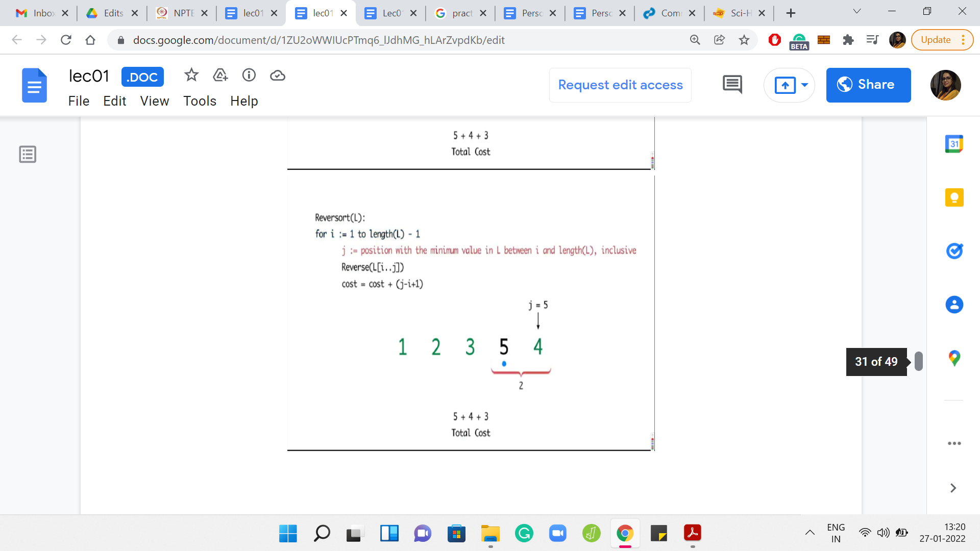The width and height of the screenshot is (980, 551).
Task: Collapse the side panel arrow
Action: 953,488
